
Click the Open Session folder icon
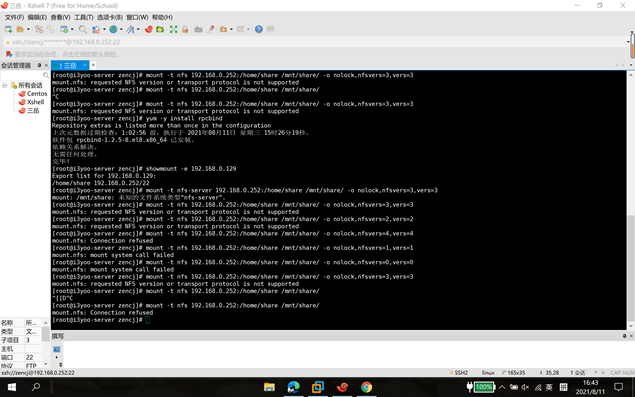pyautogui.click(x=20, y=29)
